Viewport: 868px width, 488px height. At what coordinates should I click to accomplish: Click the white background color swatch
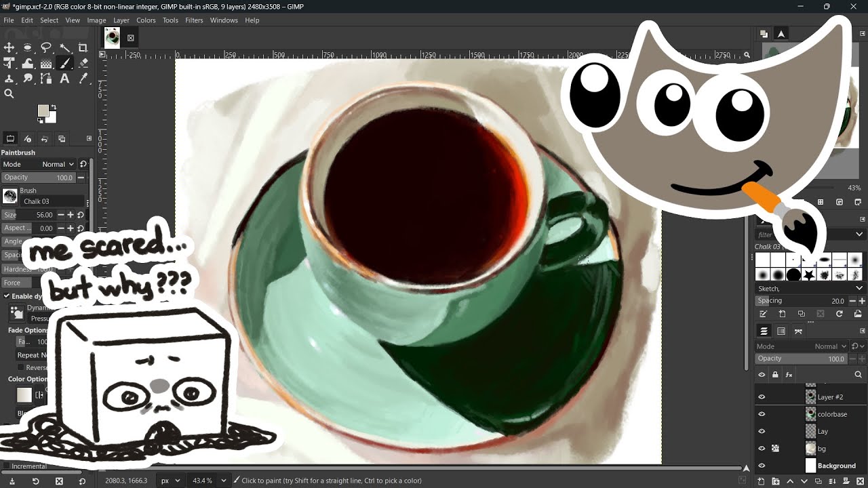click(x=52, y=118)
